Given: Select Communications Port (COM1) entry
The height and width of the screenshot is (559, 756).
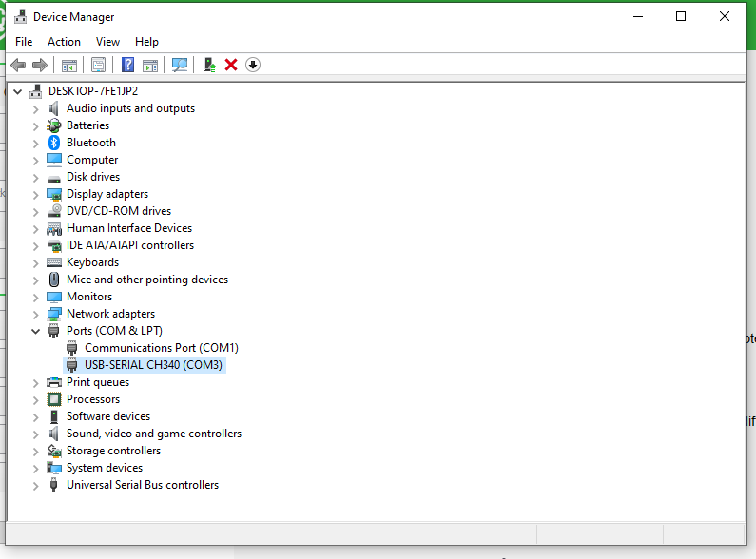Looking at the screenshot, I should coord(162,348).
